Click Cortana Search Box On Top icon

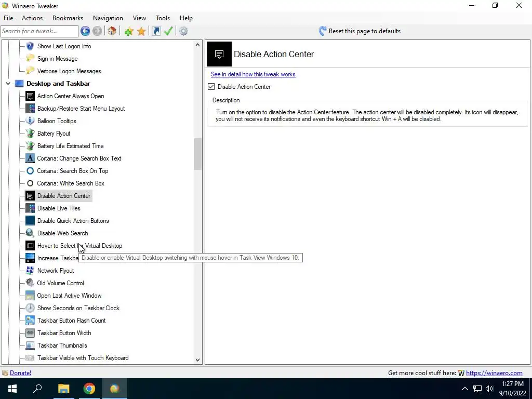point(30,170)
